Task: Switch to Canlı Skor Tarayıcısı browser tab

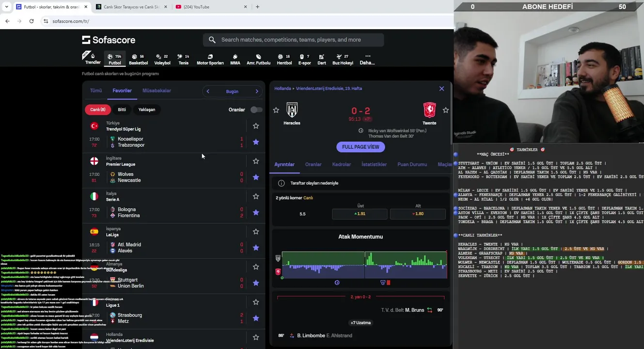Action: click(x=131, y=7)
